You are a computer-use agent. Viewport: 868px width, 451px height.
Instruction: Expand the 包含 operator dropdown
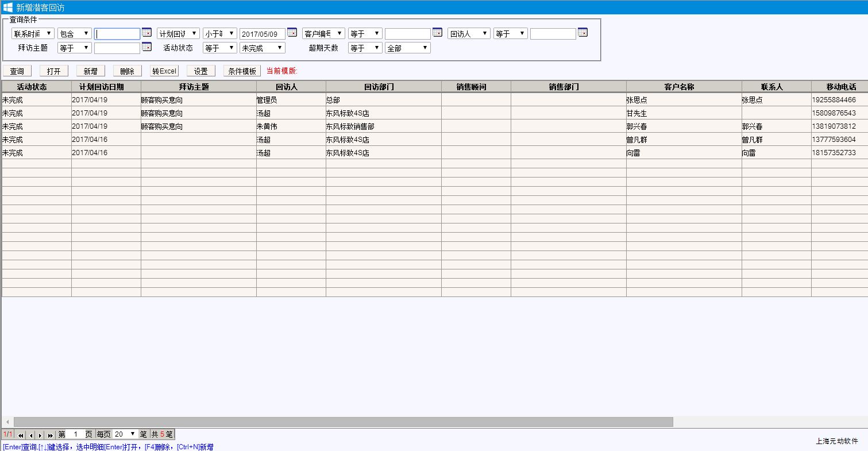click(x=74, y=34)
